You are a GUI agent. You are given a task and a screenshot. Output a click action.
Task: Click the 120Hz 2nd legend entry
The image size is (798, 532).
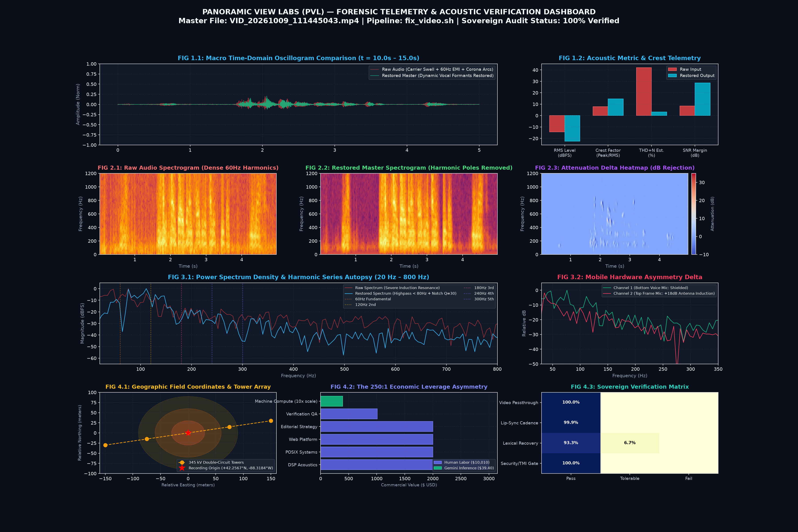click(360, 305)
